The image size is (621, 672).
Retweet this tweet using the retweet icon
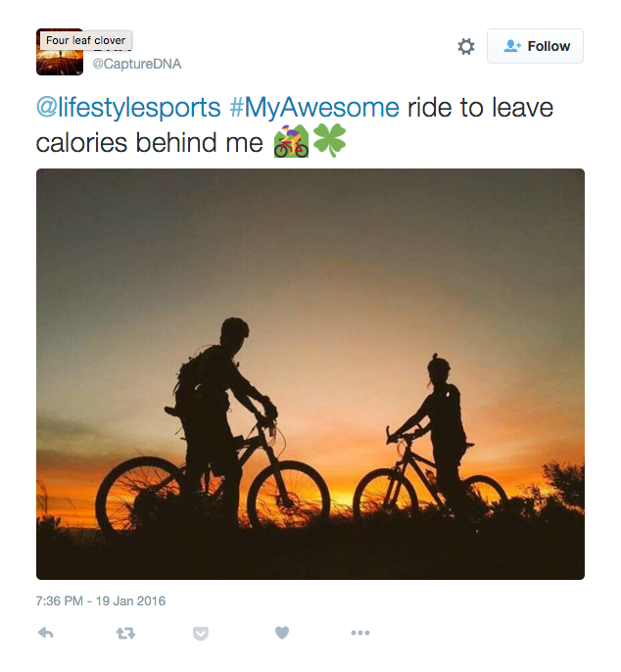(125, 633)
